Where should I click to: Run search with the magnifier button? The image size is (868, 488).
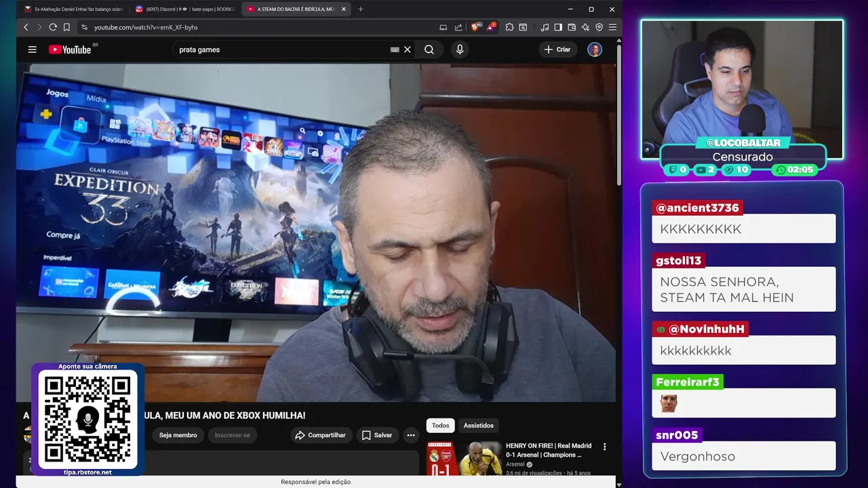[429, 49]
